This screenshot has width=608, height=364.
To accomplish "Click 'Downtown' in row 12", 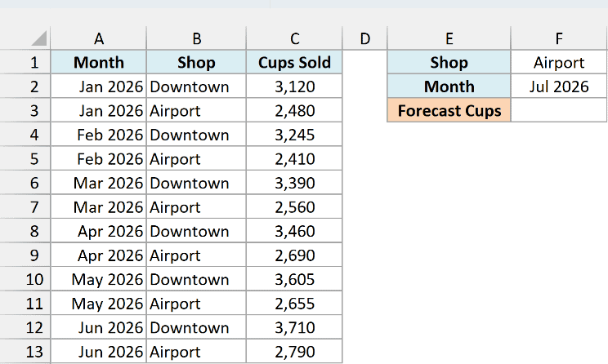I will [x=190, y=327].
